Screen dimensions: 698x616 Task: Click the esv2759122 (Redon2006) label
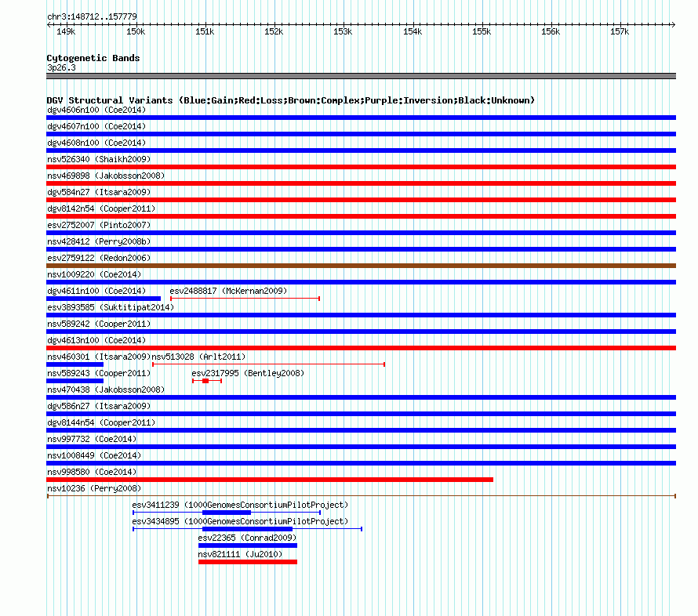tap(99, 258)
